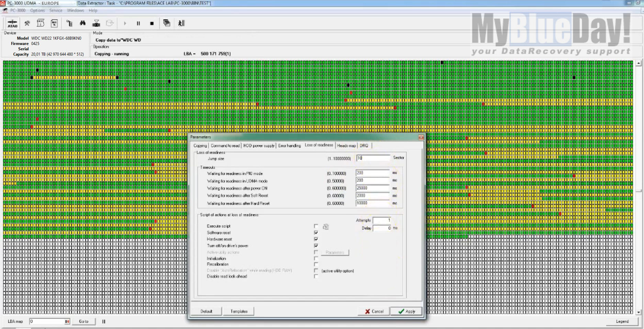Click the Go to button
The width and height of the screenshot is (644, 329).
84,321
